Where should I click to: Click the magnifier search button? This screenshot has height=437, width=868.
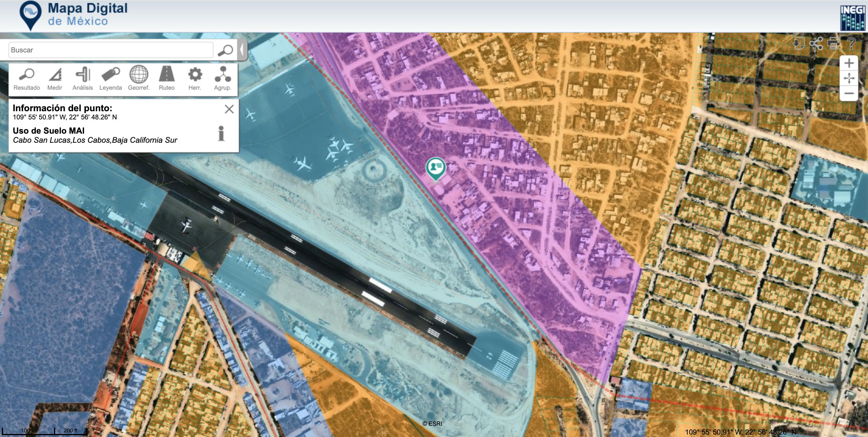[x=225, y=50]
